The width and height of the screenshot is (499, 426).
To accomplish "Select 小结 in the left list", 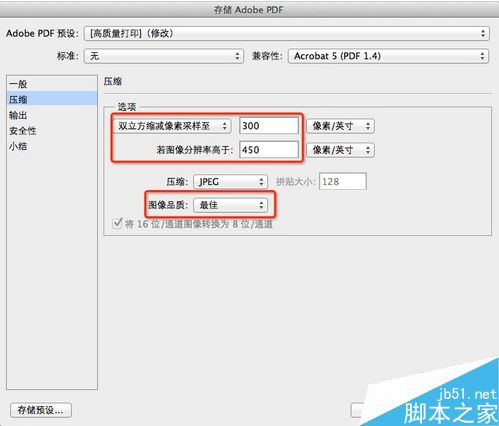I will (52, 146).
